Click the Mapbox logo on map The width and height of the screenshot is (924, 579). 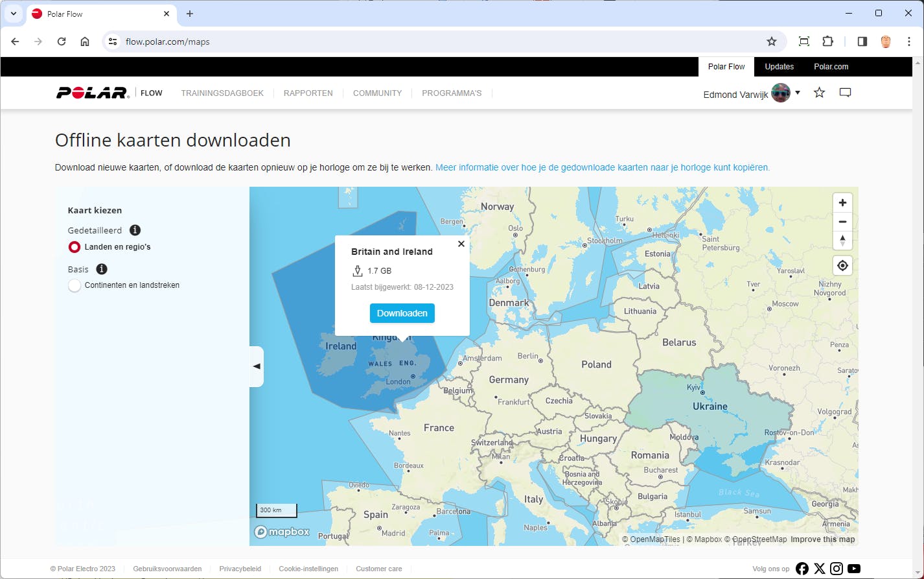click(x=282, y=532)
